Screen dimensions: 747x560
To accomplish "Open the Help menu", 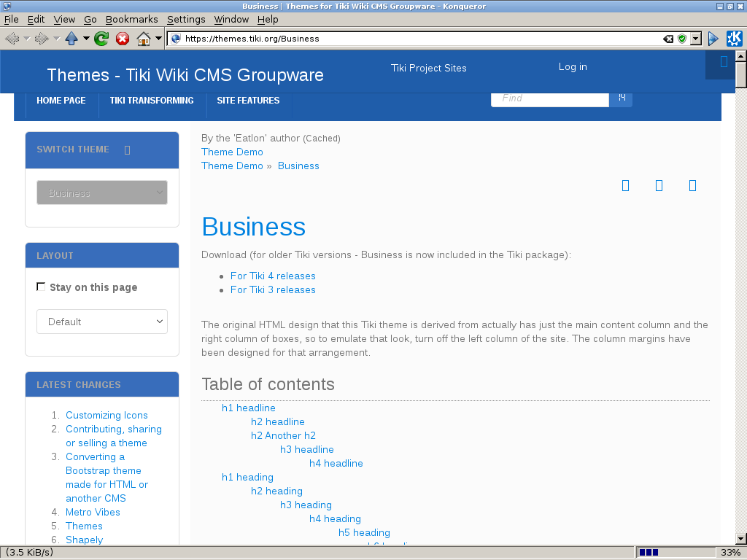I will point(268,20).
